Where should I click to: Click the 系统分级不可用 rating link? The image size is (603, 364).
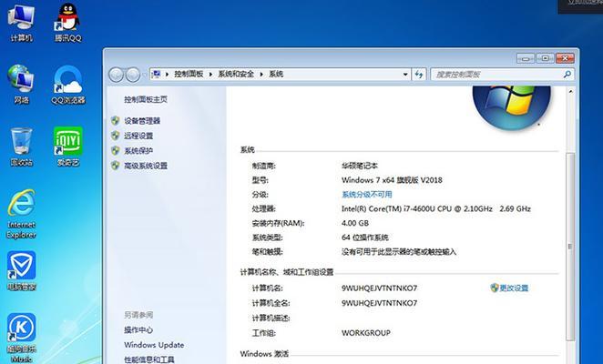[367, 195]
